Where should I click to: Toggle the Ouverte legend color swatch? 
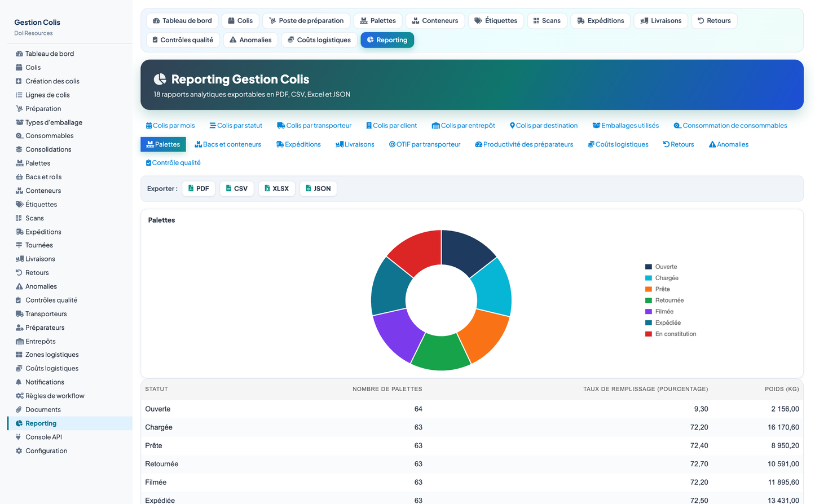[x=649, y=267]
